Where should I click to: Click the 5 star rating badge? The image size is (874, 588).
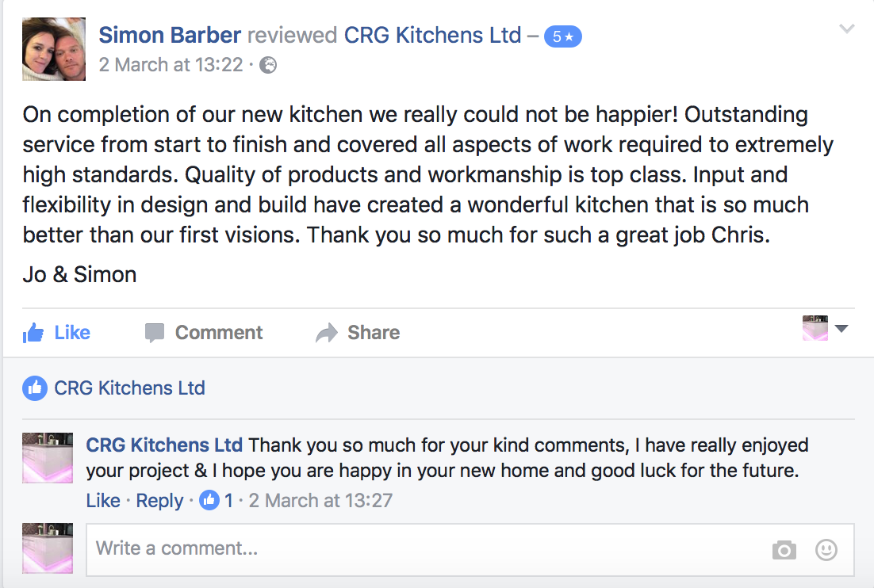coord(563,36)
